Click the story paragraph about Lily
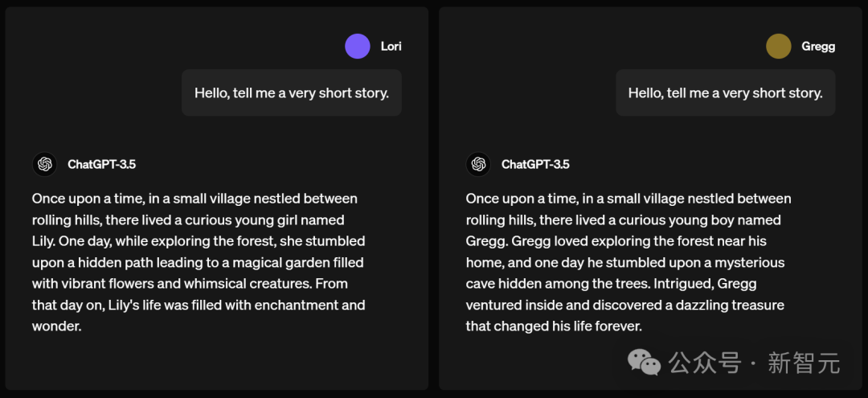 199,262
